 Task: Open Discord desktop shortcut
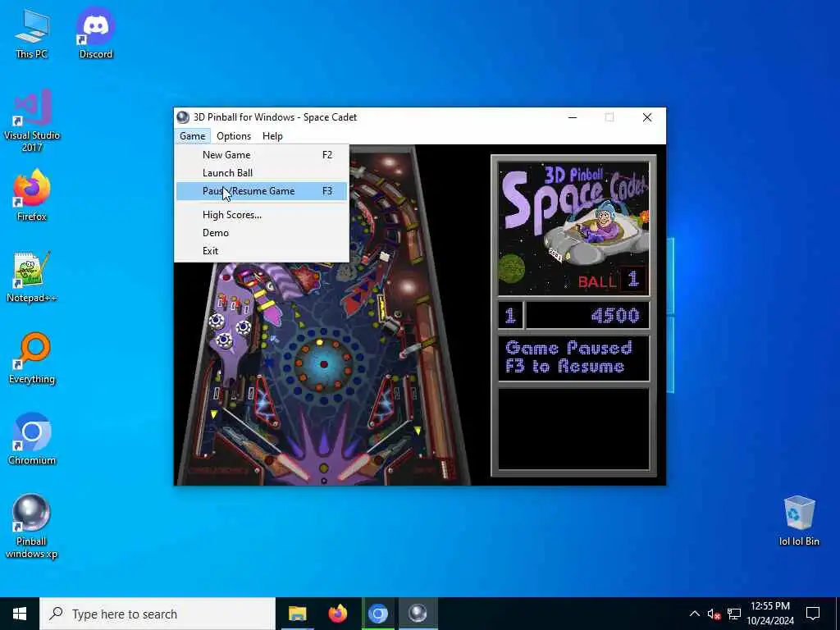[95, 34]
